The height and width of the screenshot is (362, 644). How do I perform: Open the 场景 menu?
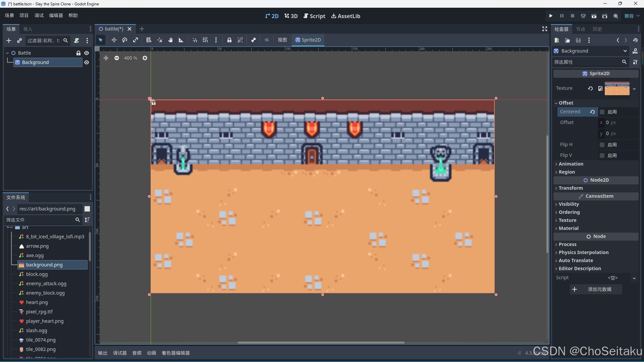[9, 15]
